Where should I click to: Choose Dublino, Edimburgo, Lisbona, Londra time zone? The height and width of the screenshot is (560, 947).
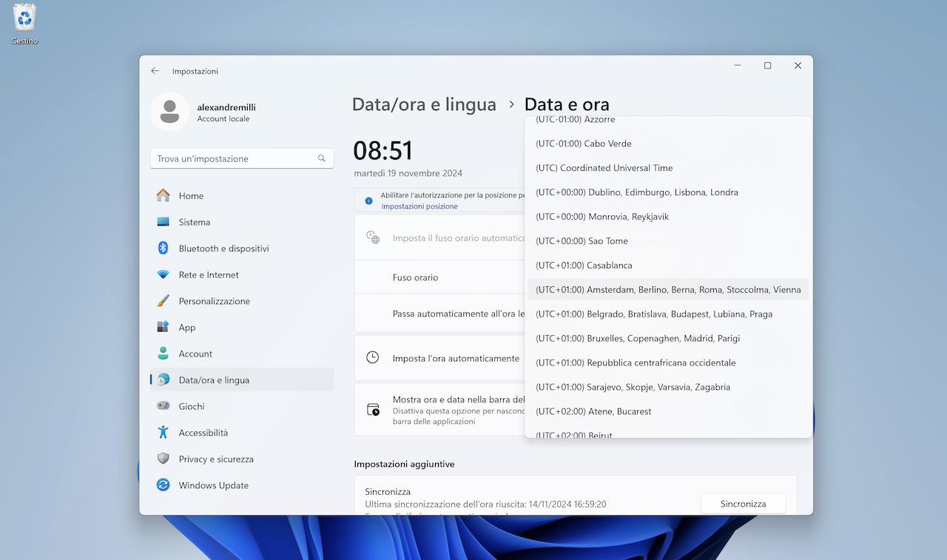click(669, 192)
